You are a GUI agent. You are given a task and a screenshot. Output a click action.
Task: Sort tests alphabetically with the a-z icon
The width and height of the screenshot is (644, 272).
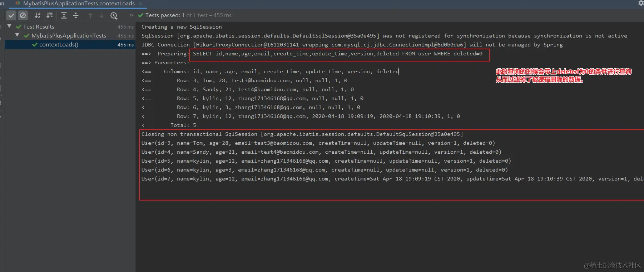[x=38, y=15]
